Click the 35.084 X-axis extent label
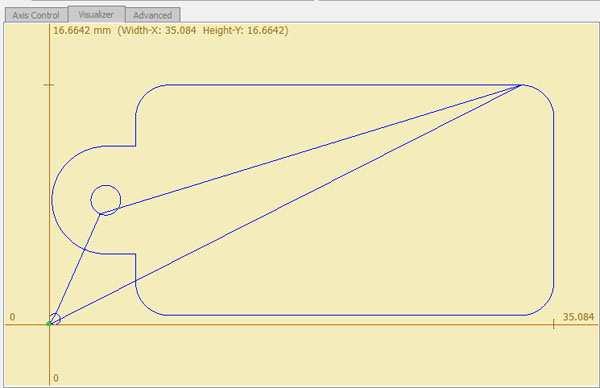The height and width of the screenshot is (388, 600). 578,317
